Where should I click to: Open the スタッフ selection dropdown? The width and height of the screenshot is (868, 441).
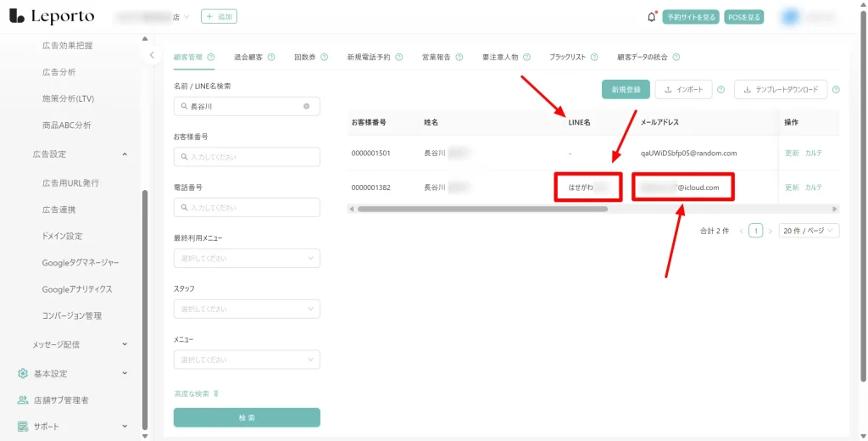click(x=247, y=309)
